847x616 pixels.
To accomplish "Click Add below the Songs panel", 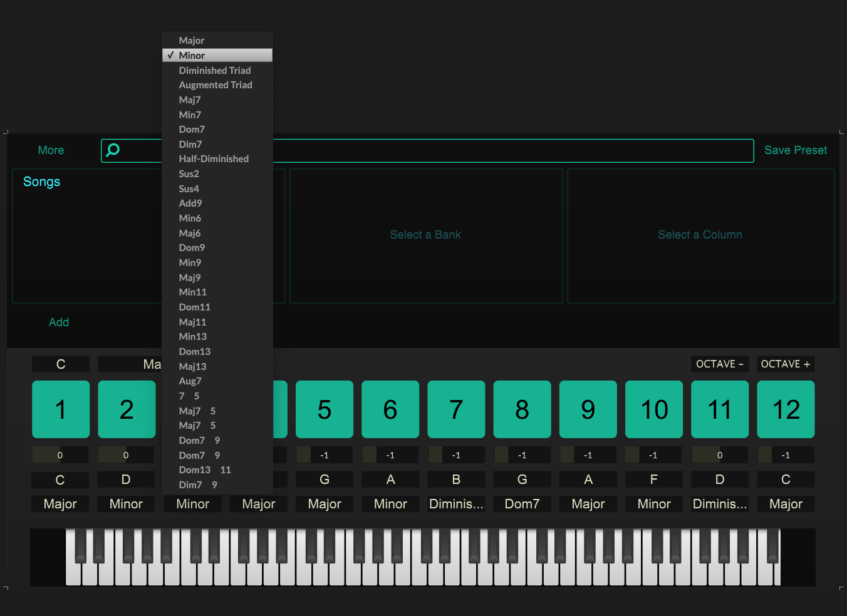I will pyautogui.click(x=59, y=322).
